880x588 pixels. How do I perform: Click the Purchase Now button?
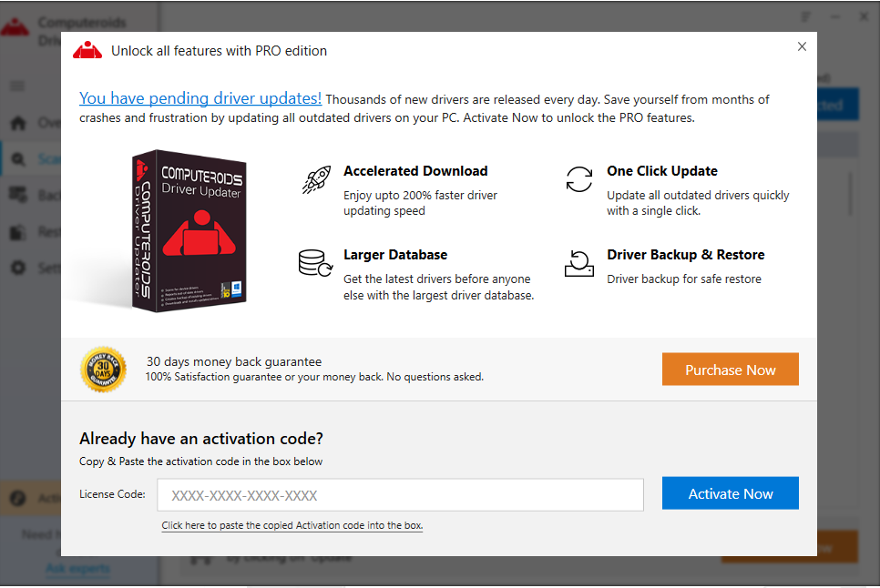[x=731, y=370]
